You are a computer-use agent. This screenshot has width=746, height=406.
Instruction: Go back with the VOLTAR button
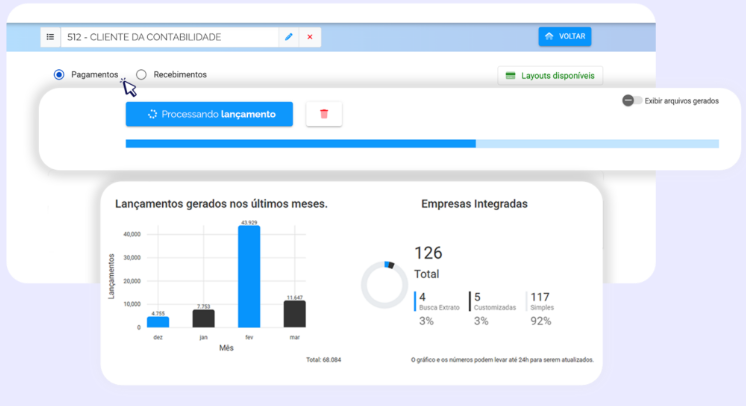(x=565, y=37)
